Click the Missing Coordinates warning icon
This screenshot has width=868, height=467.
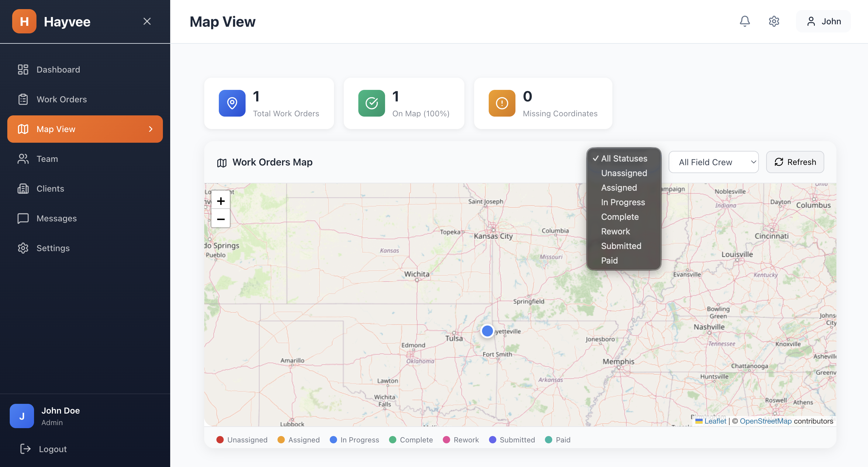[x=502, y=103]
